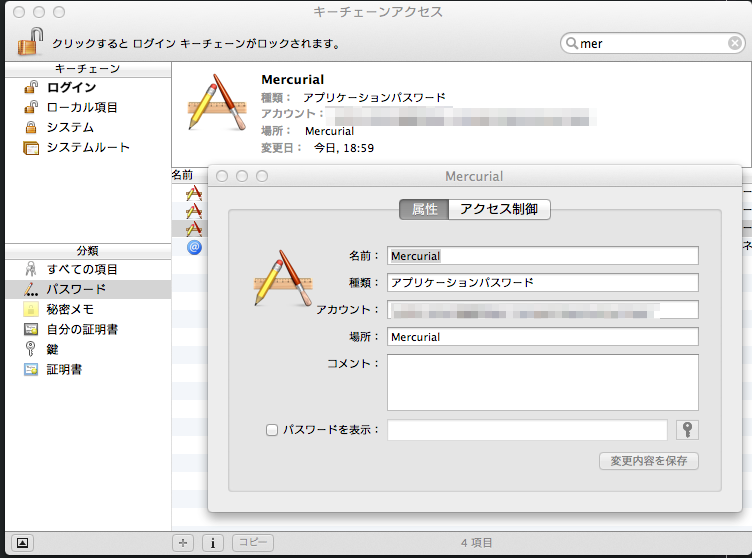Click the 種類 field in Mercurial dialog

542,283
